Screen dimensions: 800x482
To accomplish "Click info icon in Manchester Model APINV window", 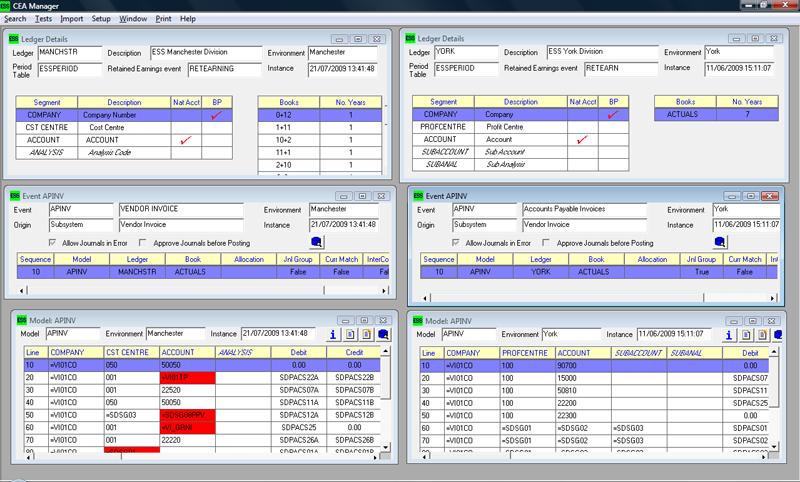I will pos(333,335).
